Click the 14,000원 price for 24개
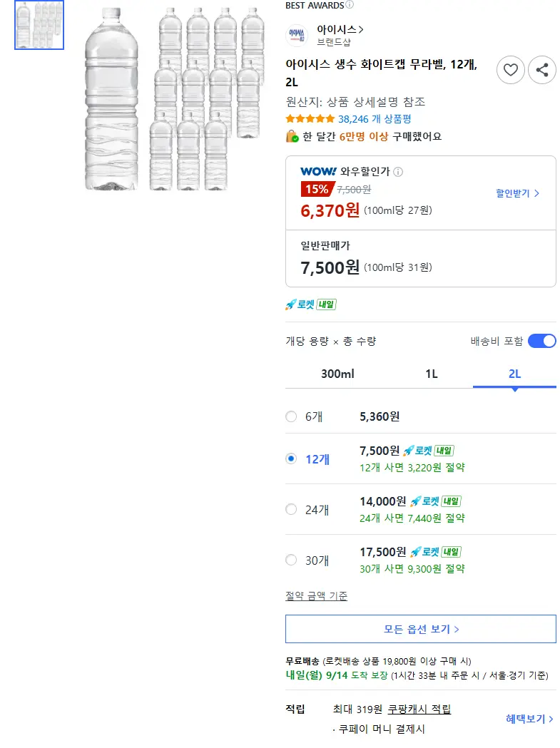 click(383, 501)
